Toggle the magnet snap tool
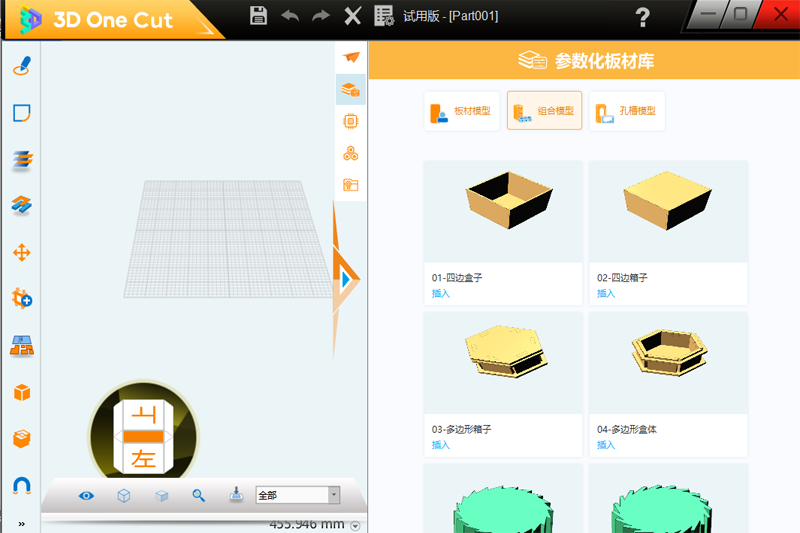Screen dimensions: 800x533 [21, 486]
